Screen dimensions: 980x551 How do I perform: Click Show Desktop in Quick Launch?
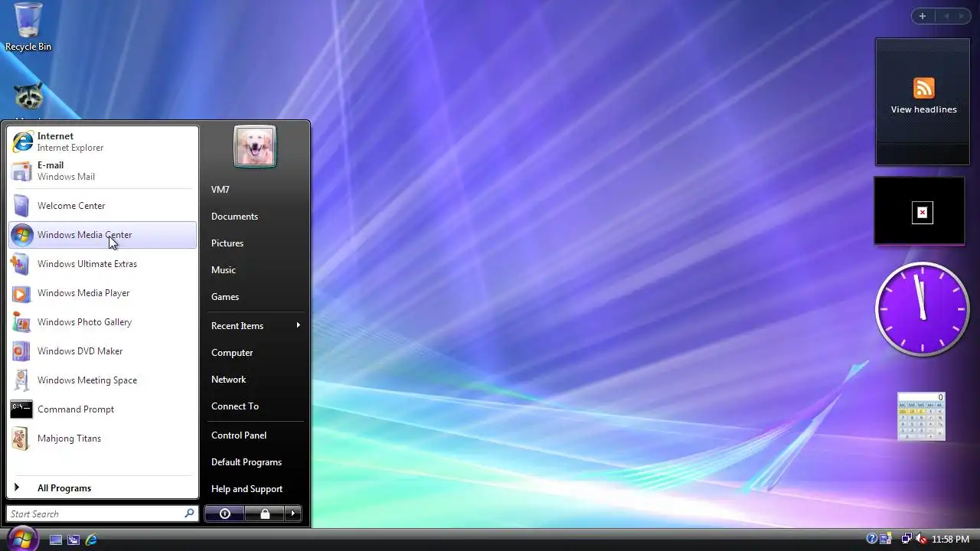(56, 540)
